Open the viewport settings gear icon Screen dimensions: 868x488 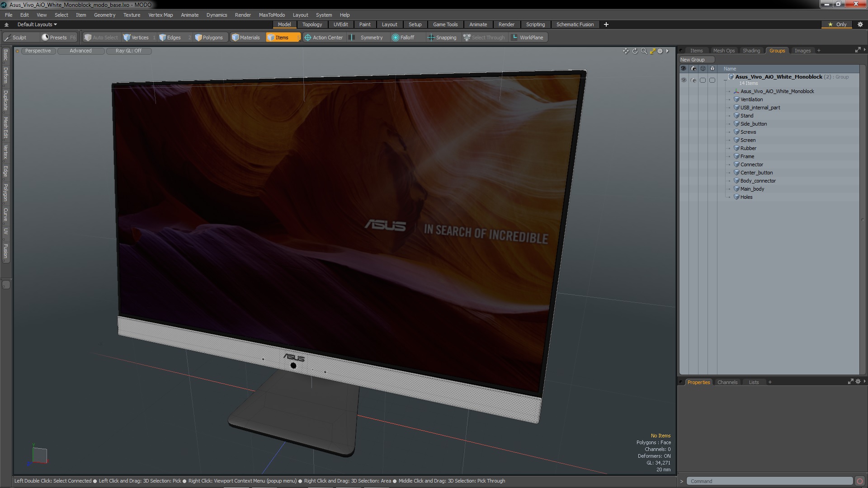pyautogui.click(x=660, y=51)
